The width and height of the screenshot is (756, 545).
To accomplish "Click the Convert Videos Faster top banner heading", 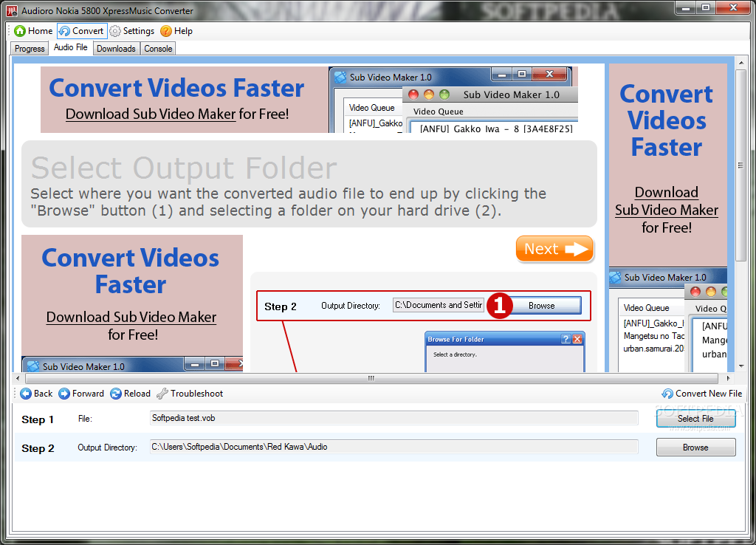I will click(x=176, y=88).
